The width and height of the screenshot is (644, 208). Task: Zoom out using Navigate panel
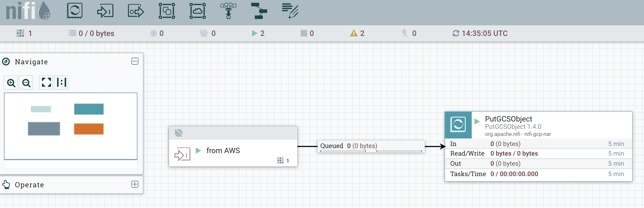[26, 82]
